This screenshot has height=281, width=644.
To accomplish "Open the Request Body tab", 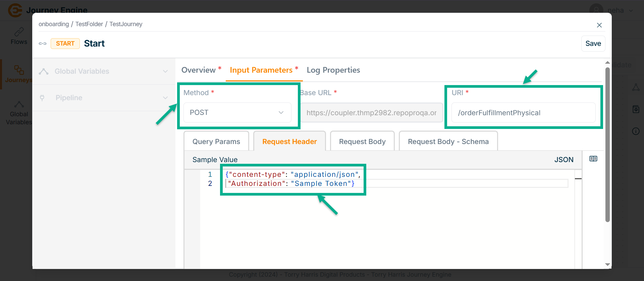I will 362,142.
